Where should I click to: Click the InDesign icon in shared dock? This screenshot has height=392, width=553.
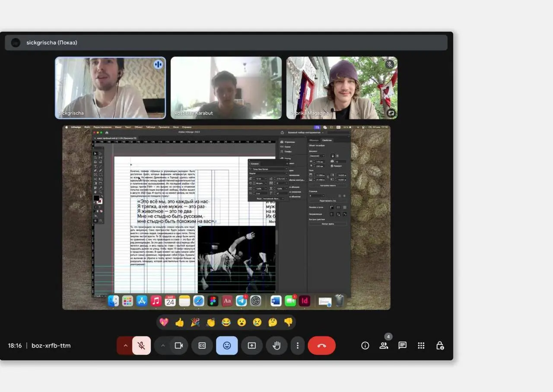[305, 301]
